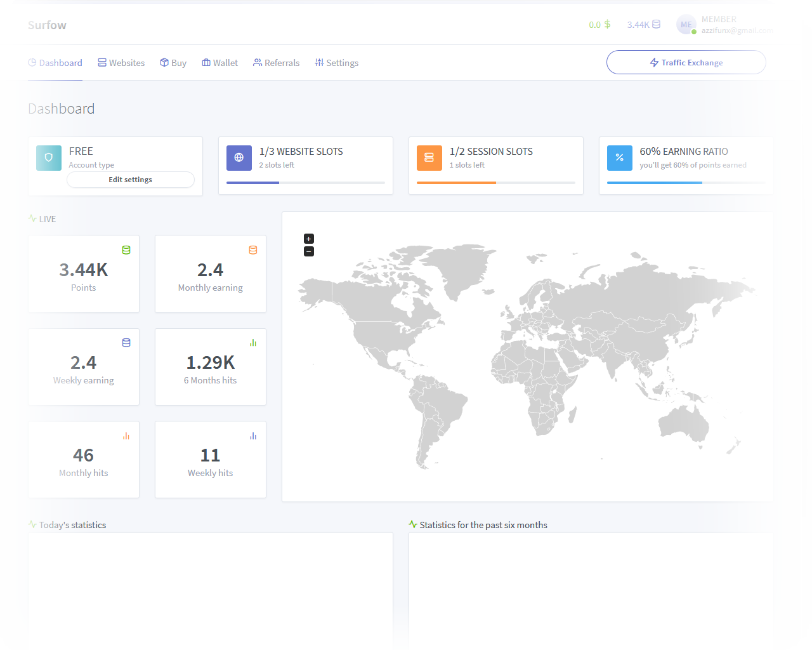Go to the Referrals tab
The height and width of the screenshot is (650, 812).
(276, 63)
